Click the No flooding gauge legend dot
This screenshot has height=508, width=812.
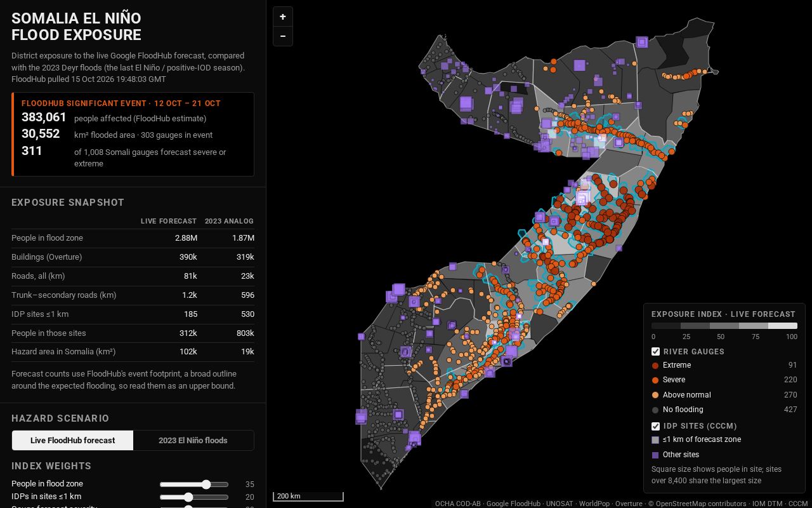pos(655,410)
